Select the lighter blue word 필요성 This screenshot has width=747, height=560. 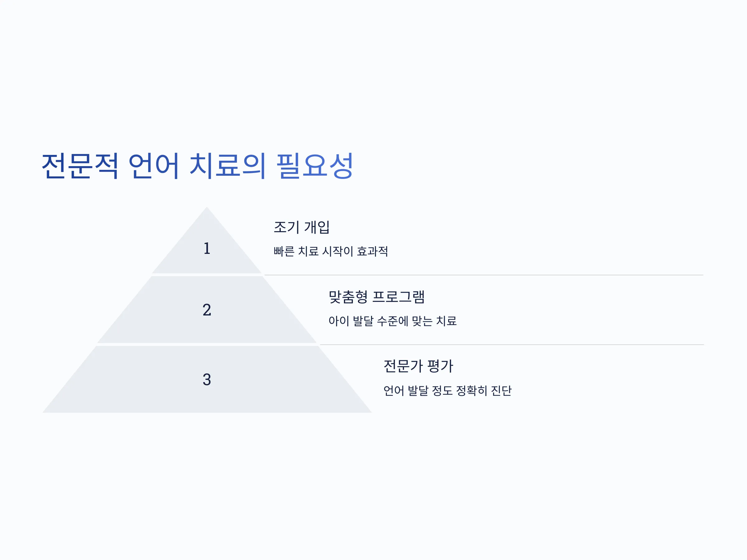(x=315, y=166)
